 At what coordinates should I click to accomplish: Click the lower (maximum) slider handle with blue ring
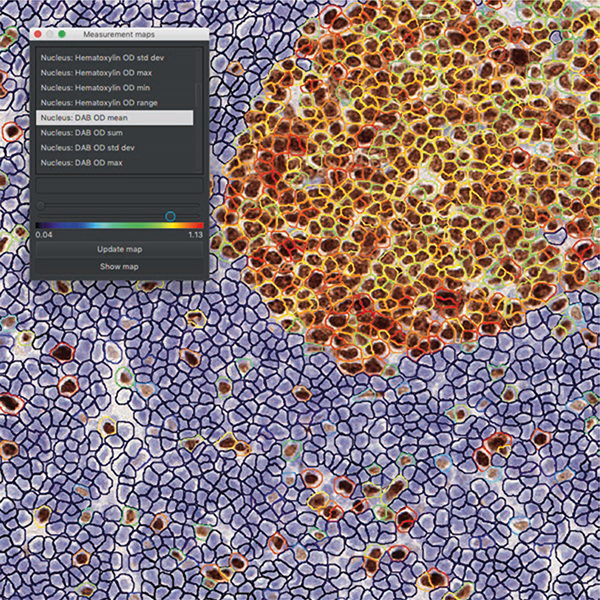[170, 217]
